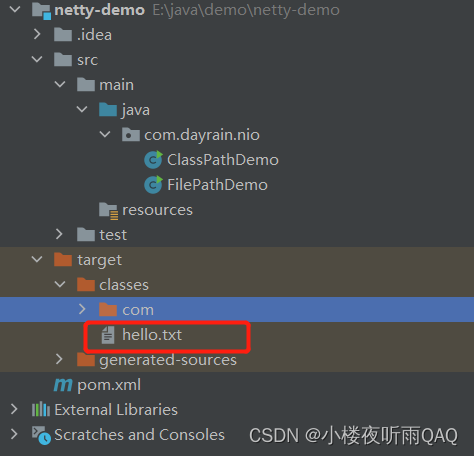474x456 pixels.
Task: Collapse the src folder
Action: pyautogui.click(x=37, y=59)
